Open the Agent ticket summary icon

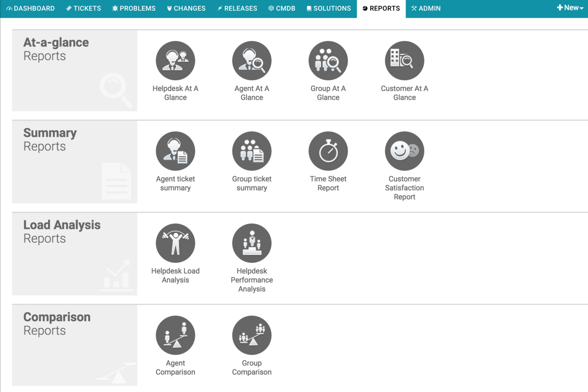[175, 151]
